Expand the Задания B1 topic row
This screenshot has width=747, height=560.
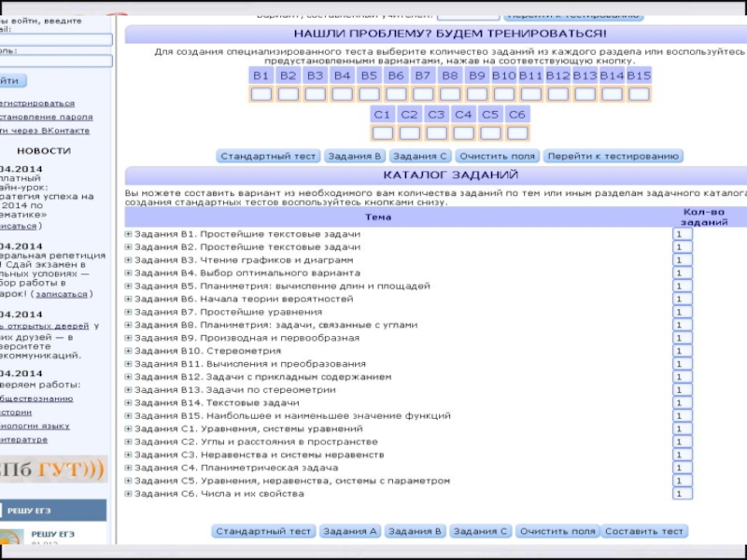128,234
